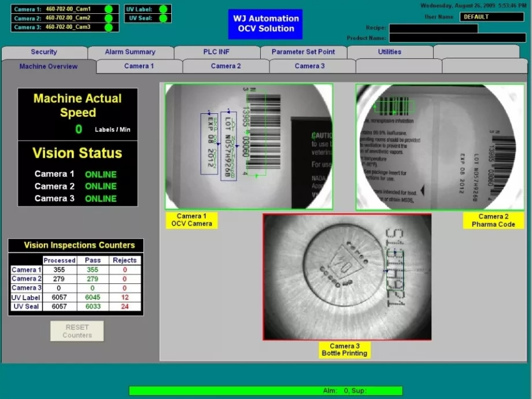
Task: Open the Security tab
Action: coord(44,52)
